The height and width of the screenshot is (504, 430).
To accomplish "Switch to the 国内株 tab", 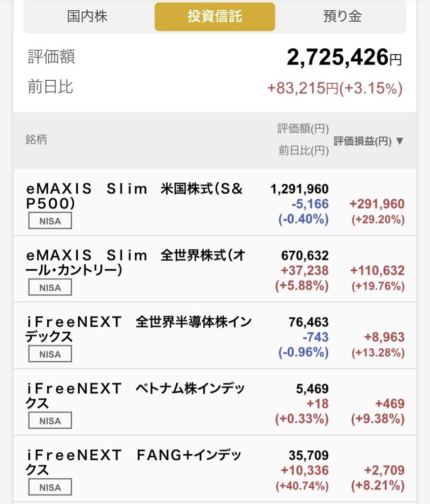I will click(87, 16).
